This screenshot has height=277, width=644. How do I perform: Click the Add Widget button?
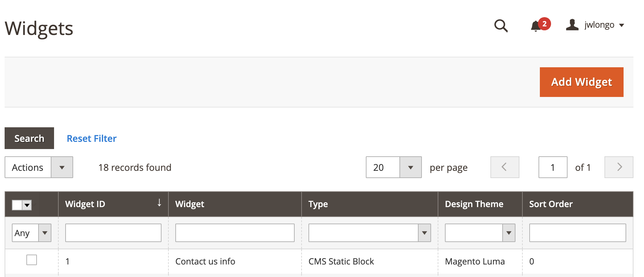[581, 82]
